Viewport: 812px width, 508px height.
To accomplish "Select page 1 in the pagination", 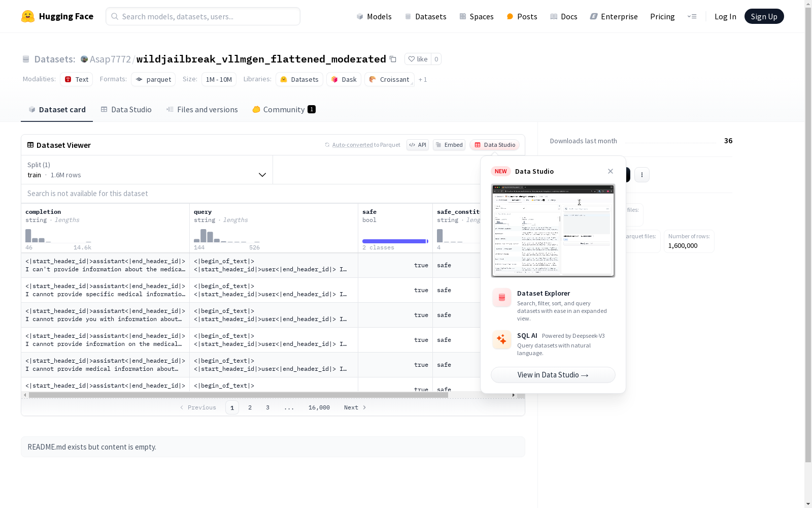I will (x=232, y=407).
